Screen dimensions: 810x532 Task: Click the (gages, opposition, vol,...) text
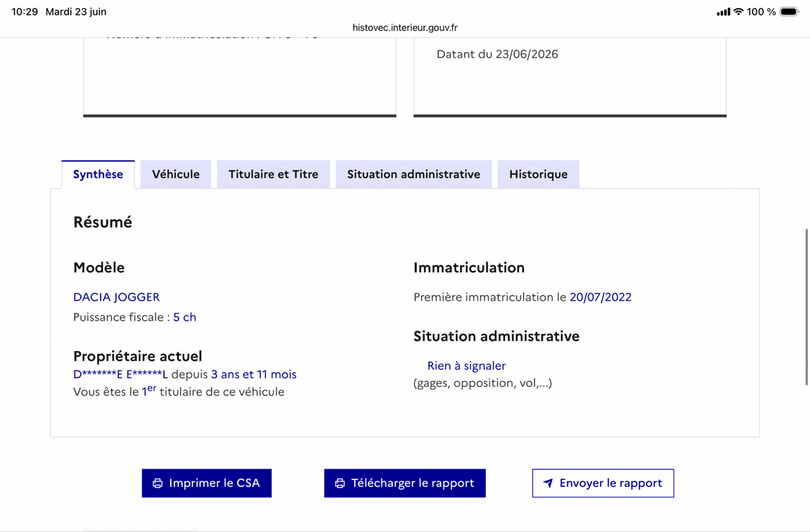coord(483,383)
